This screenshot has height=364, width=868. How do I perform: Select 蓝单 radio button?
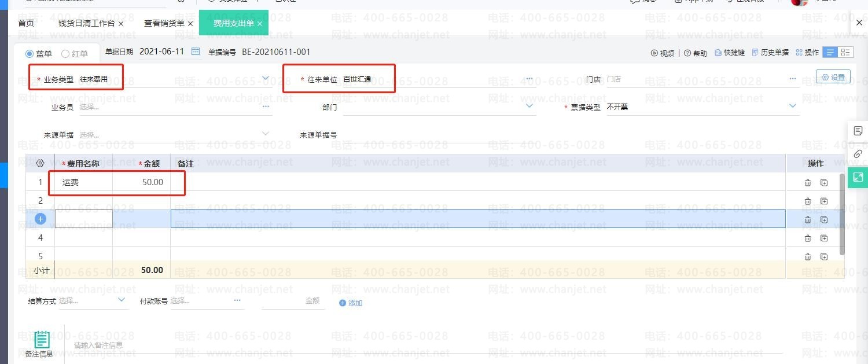click(x=30, y=54)
